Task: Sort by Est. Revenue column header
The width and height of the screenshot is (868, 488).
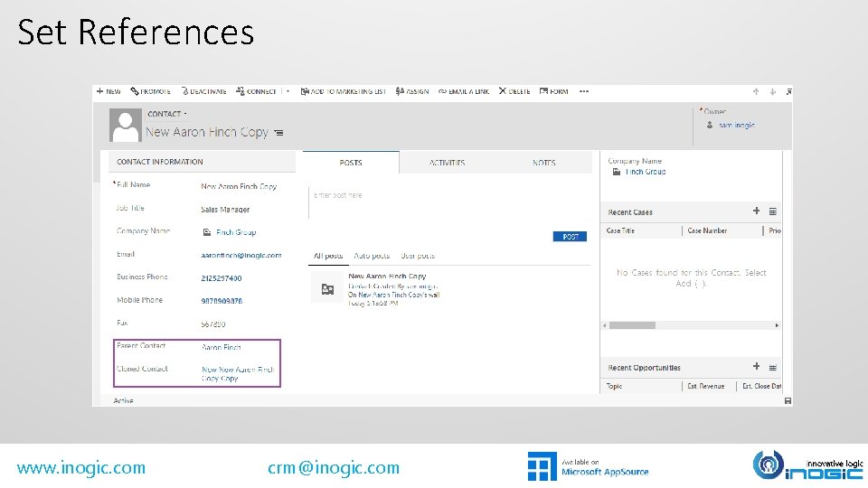Action: pos(706,386)
